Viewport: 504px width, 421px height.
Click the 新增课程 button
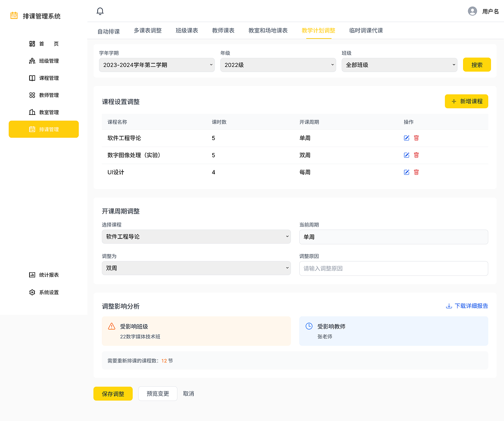coord(466,101)
